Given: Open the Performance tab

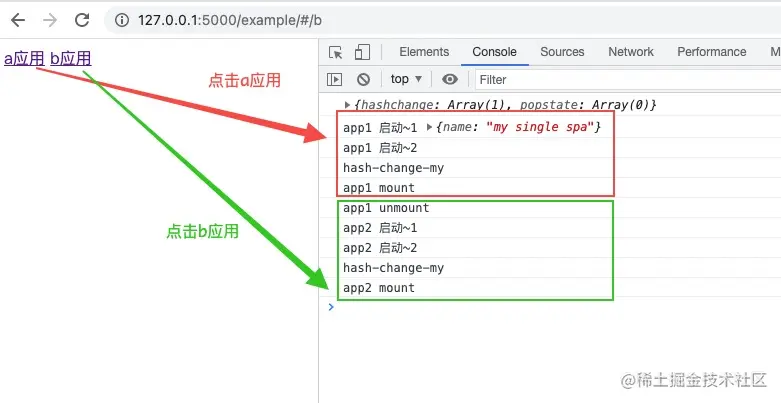Looking at the screenshot, I should 712,52.
